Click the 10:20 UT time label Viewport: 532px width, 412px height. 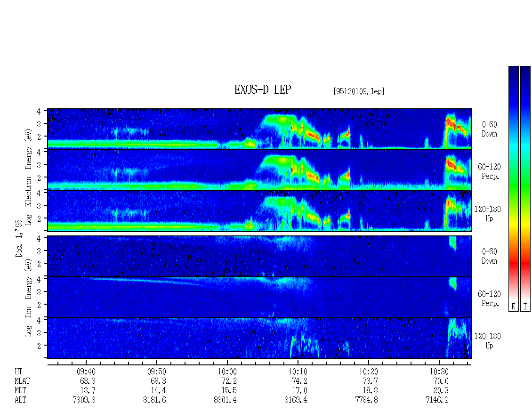pyautogui.click(x=368, y=372)
